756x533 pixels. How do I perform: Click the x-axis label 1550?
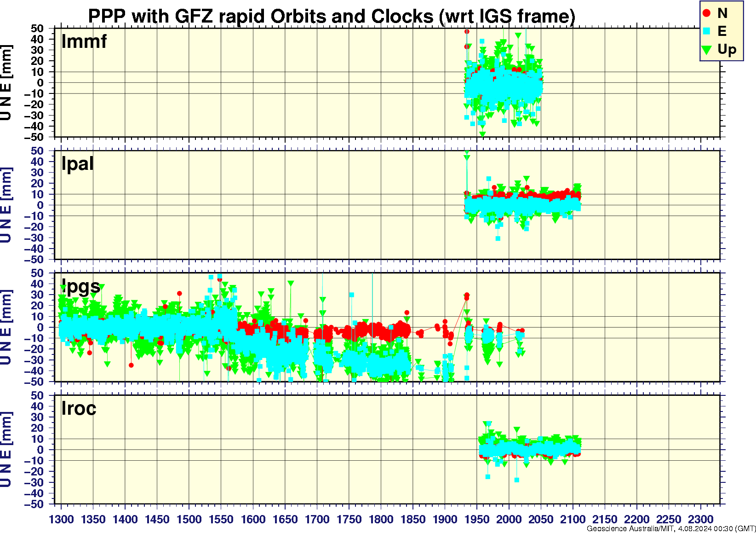point(221,520)
